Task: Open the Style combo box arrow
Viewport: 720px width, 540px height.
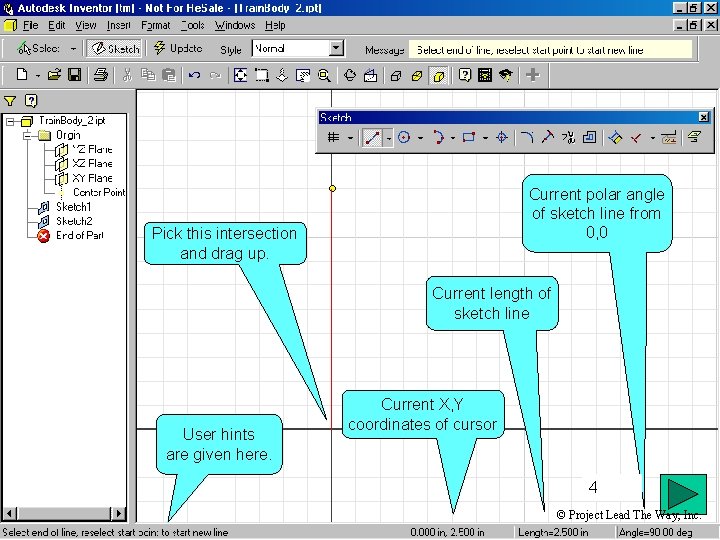Action: pos(337,48)
